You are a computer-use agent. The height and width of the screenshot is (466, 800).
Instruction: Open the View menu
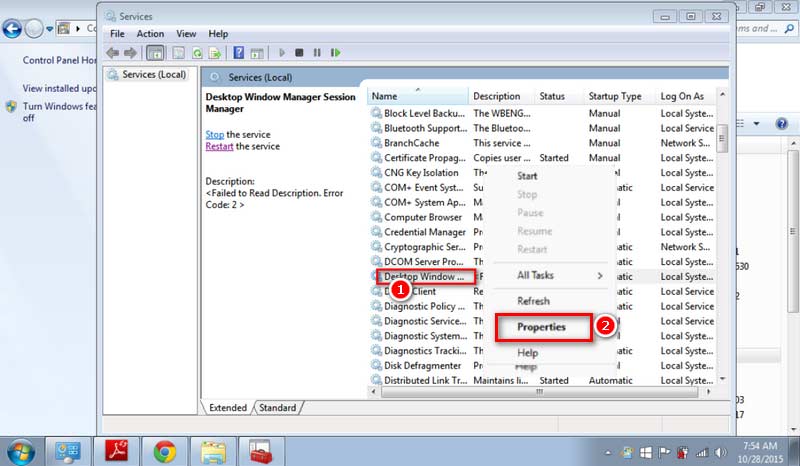186,34
